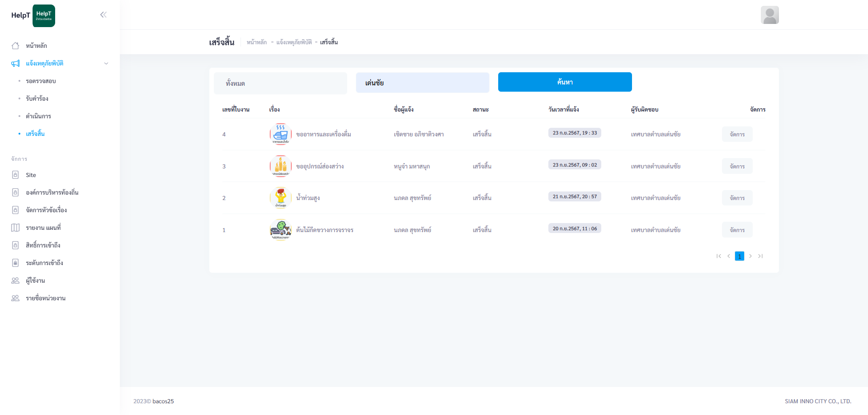
Task: Open the ทั้งหมด filter dropdown
Action: (280, 83)
